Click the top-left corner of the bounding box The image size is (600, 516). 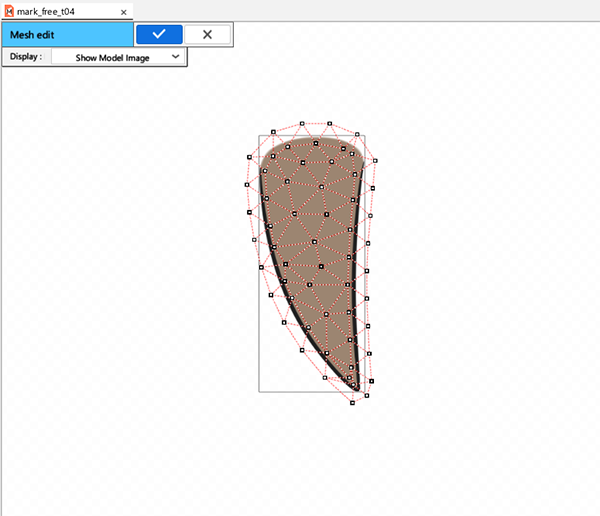click(x=260, y=136)
